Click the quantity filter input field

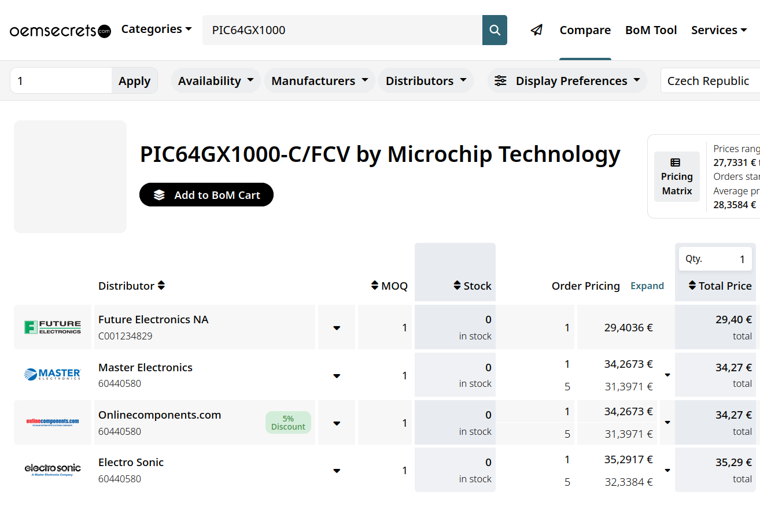pyautogui.click(x=61, y=81)
